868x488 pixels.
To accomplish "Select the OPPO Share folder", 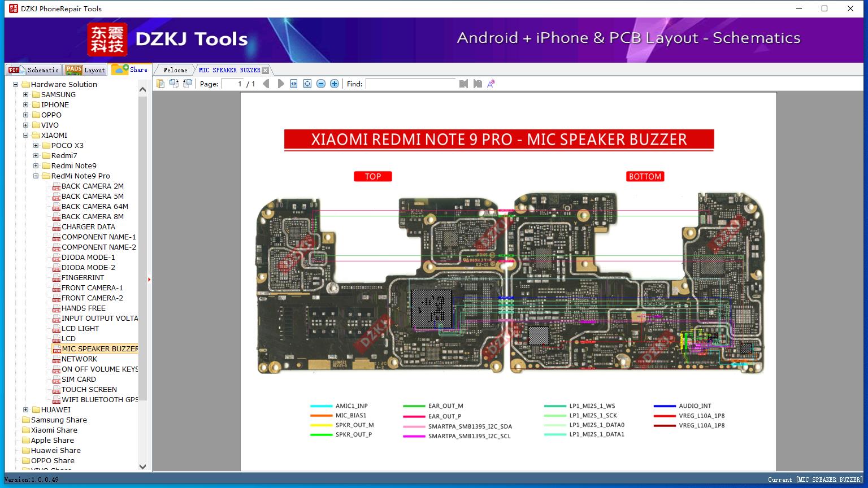I will coord(53,460).
